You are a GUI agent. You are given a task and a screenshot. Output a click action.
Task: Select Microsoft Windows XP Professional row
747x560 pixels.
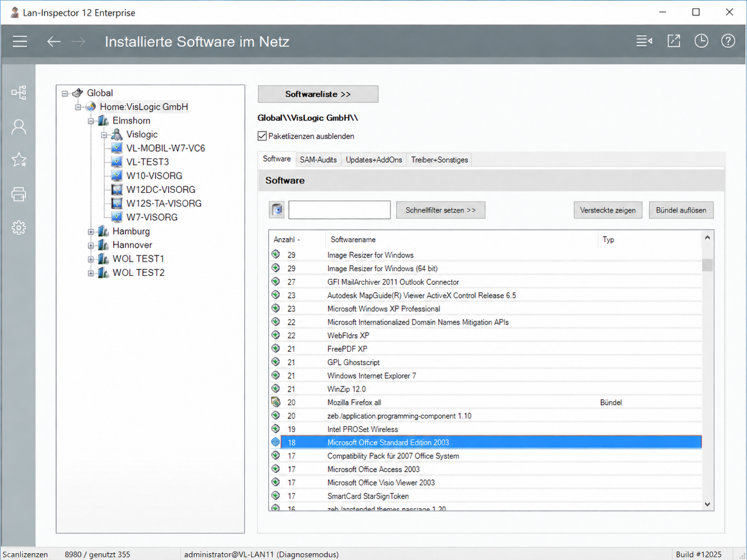[485, 308]
